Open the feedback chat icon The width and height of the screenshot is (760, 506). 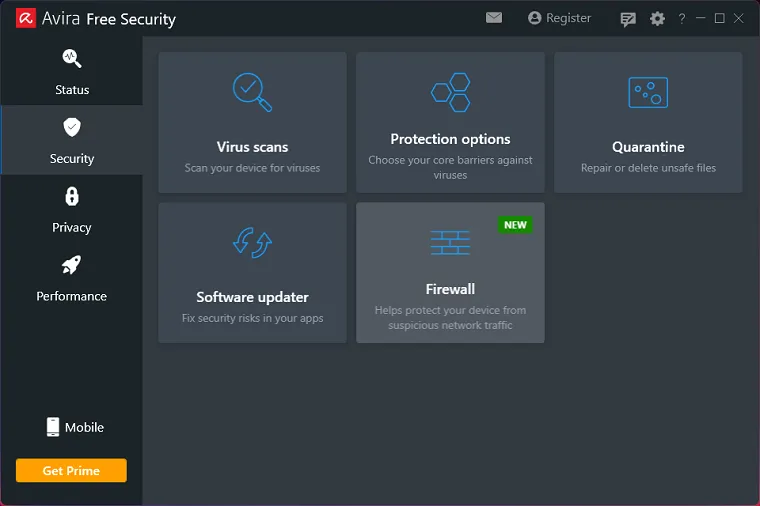tap(628, 19)
